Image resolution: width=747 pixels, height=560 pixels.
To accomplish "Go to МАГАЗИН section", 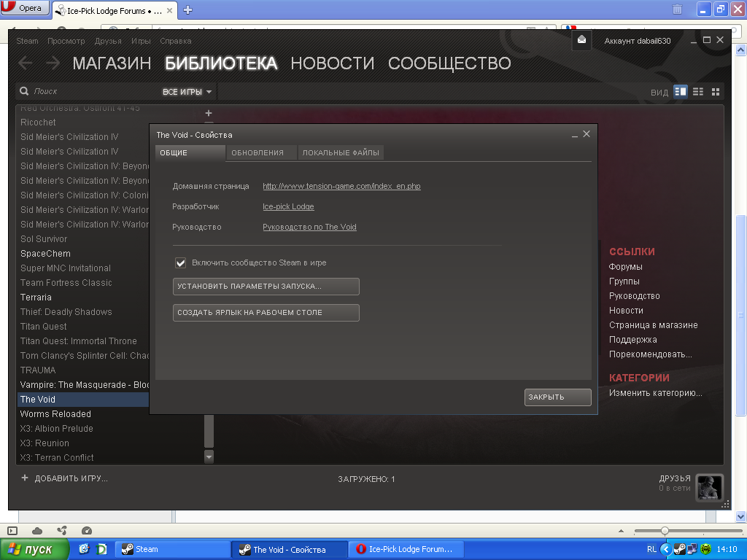I will (x=112, y=63).
